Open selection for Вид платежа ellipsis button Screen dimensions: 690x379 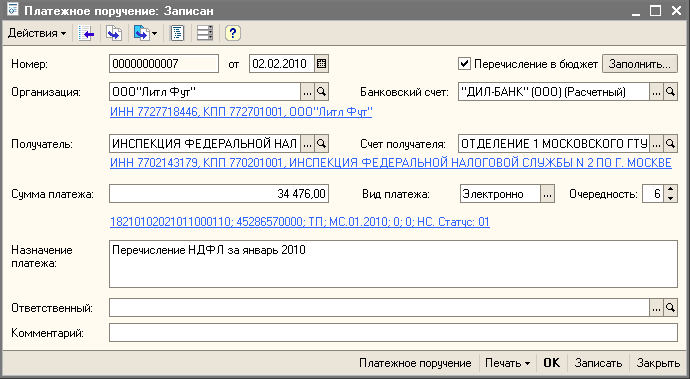point(547,194)
